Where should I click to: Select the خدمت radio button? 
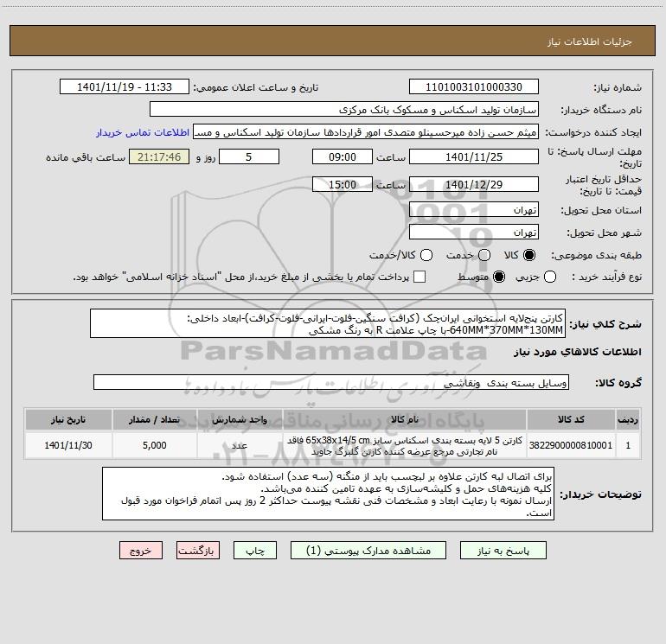coord(484,255)
